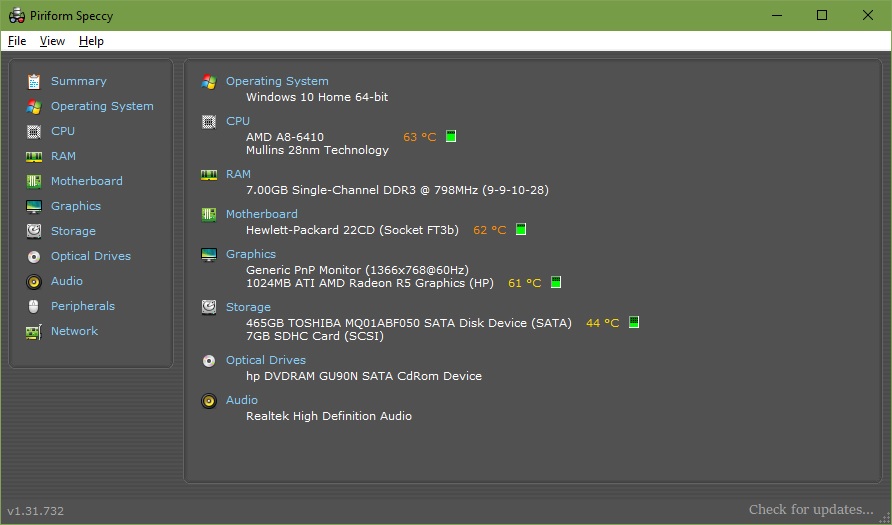Open Peripherals section in sidebar
Viewport: 892px width, 525px height.
click(83, 307)
